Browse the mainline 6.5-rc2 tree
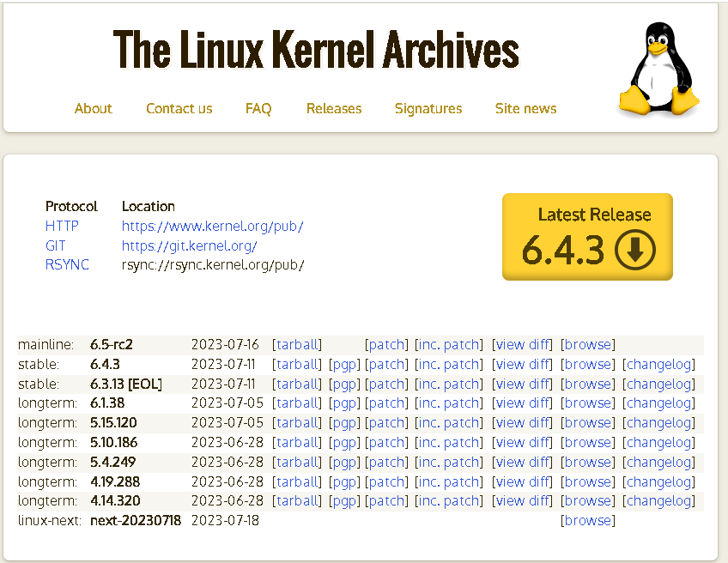The width and height of the screenshot is (728, 563). tap(588, 345)
